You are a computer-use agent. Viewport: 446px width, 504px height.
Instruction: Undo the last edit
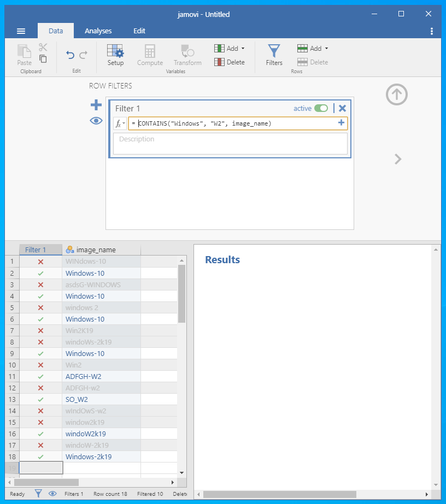point(70,55)
